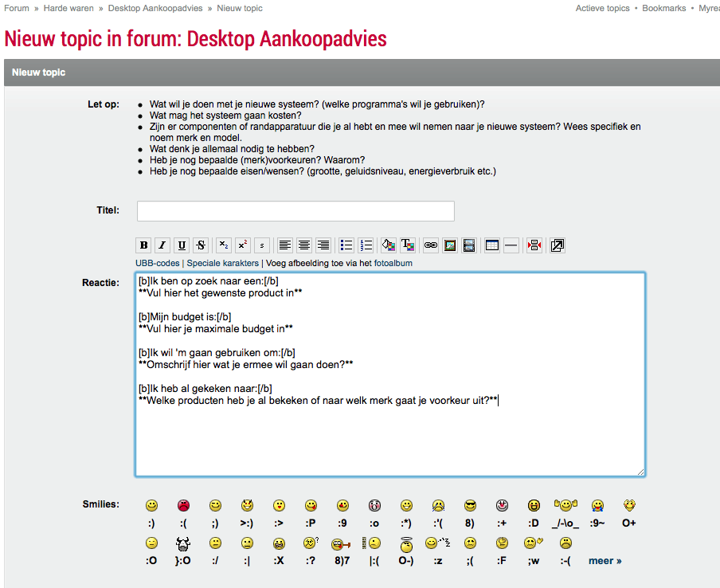The height and width of the screenshot is (588, 720).
Task: Go to Forum breadcrumb
Action: (x=17, y=8)
